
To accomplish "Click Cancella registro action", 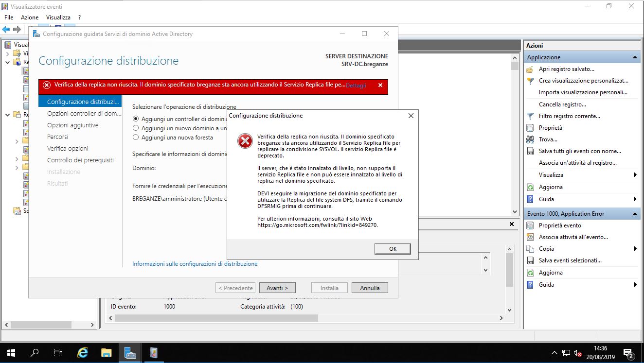I will point(562,104).
